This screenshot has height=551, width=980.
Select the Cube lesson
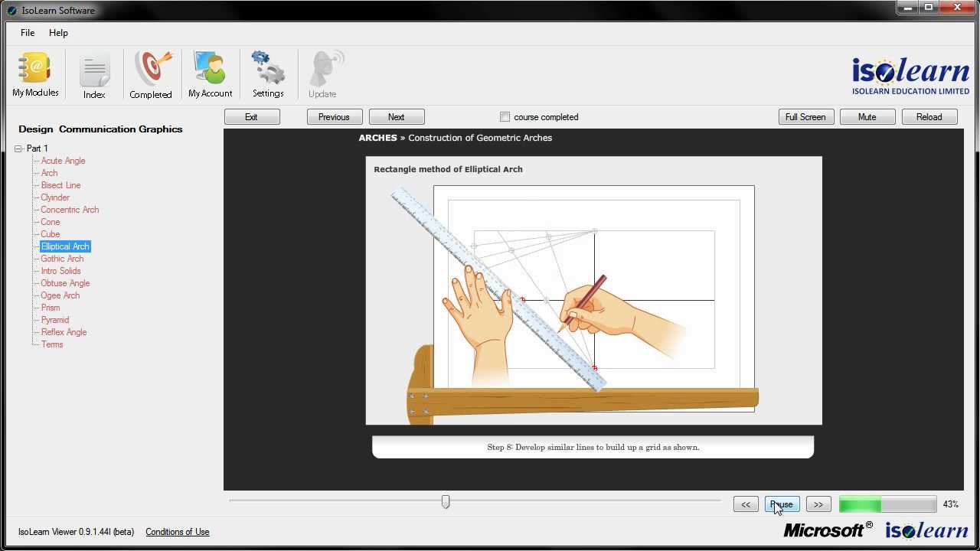(x=51, y=234)
